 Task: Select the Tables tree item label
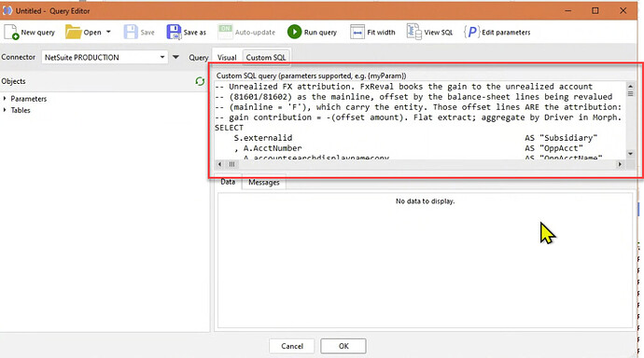point(21,110)
